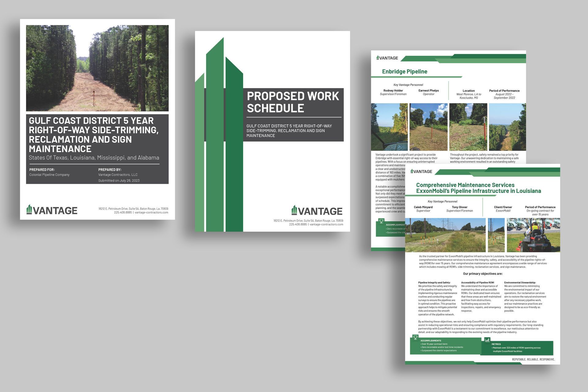This screenshot has height=392, width=588.
Task: Click the Vantage logo on the Enbridge Pipeline page
Action: pos(387,58)
